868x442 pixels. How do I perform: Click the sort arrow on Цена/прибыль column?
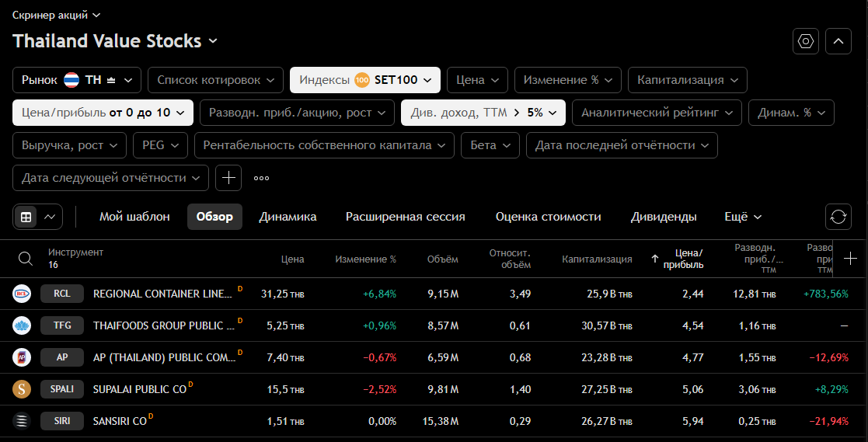(655, 259)
